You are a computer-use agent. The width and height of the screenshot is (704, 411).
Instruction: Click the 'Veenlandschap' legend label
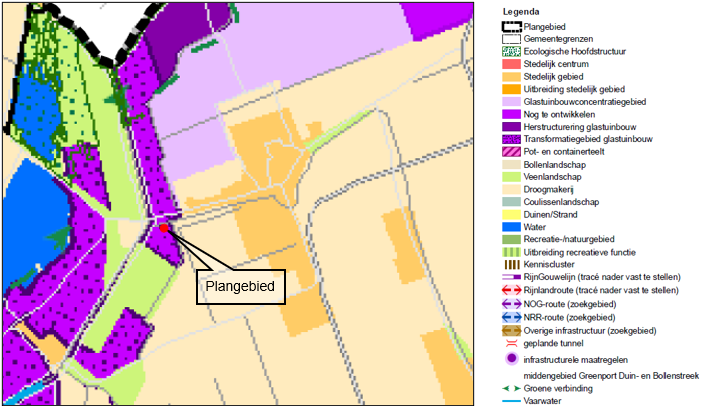click(x=552, y=177)
